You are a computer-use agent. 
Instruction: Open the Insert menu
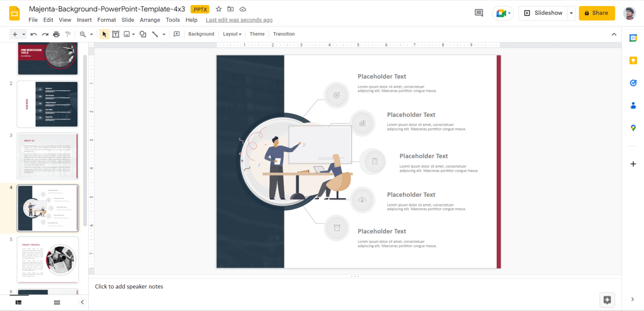84,20
